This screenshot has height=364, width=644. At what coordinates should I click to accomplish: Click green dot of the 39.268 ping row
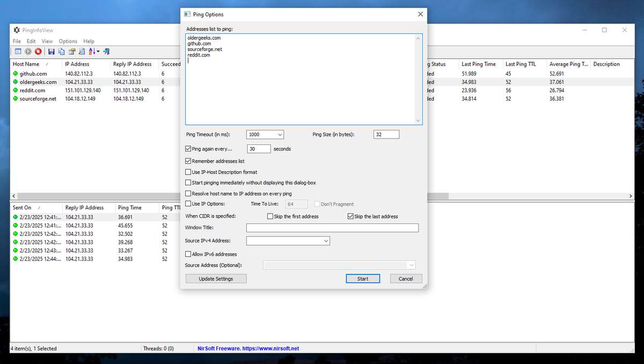click(16, 242)
